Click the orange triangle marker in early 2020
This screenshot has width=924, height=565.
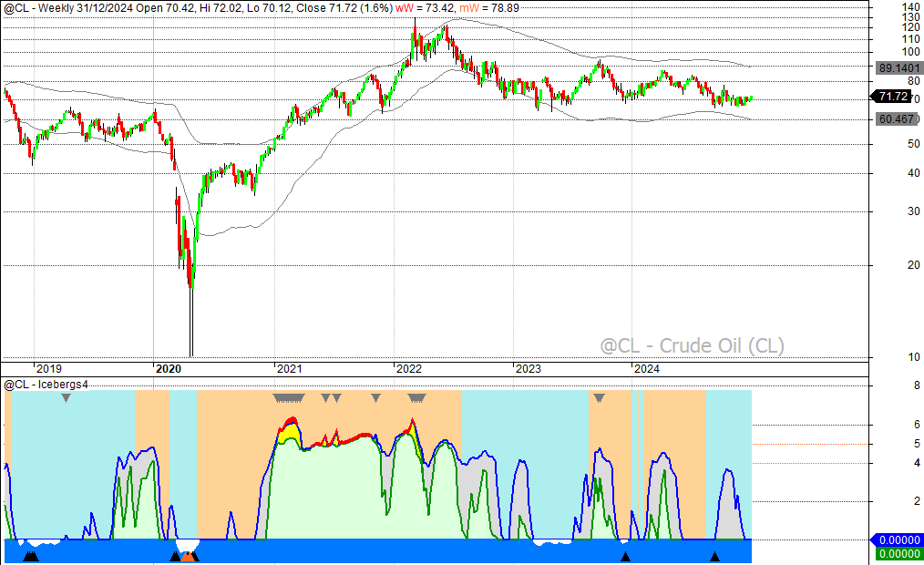click(x=188, y=556)
